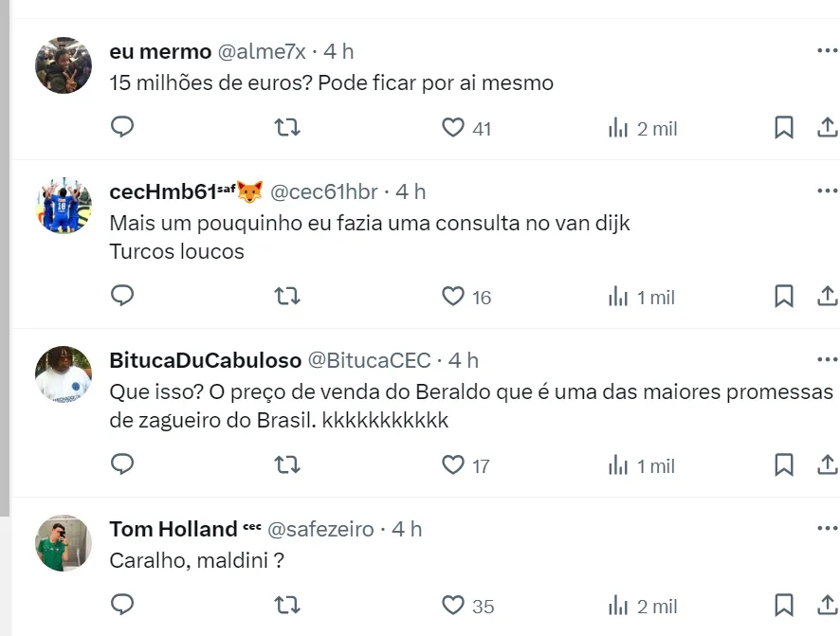The height and width of the screenshot is (636, 840).
Task: Bookmark eu mermo's tweet
Action: [784, 127]
